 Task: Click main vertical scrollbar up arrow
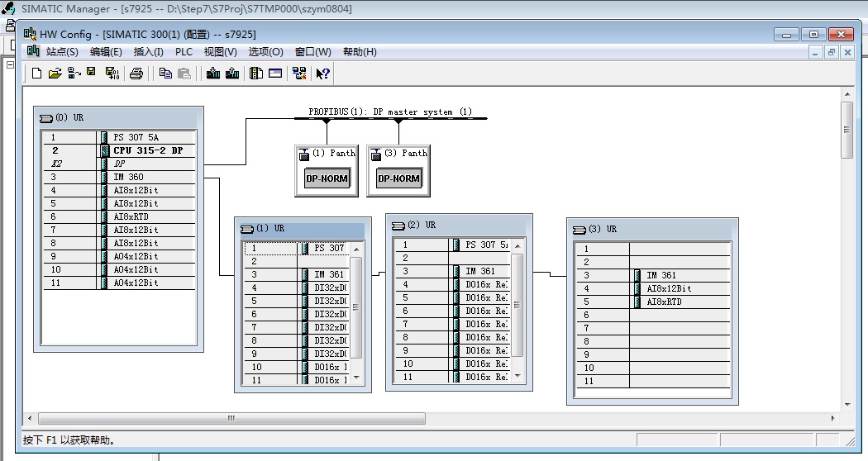tap(847, 95)
